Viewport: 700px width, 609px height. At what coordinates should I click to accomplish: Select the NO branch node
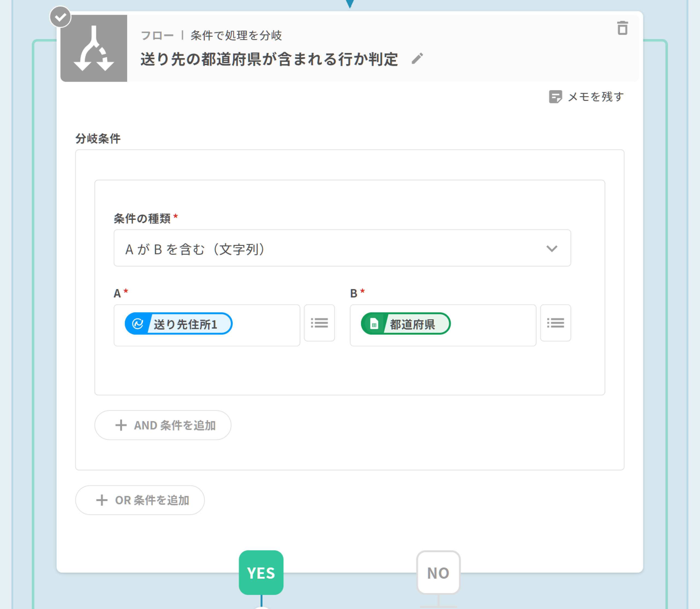point(438,573)
